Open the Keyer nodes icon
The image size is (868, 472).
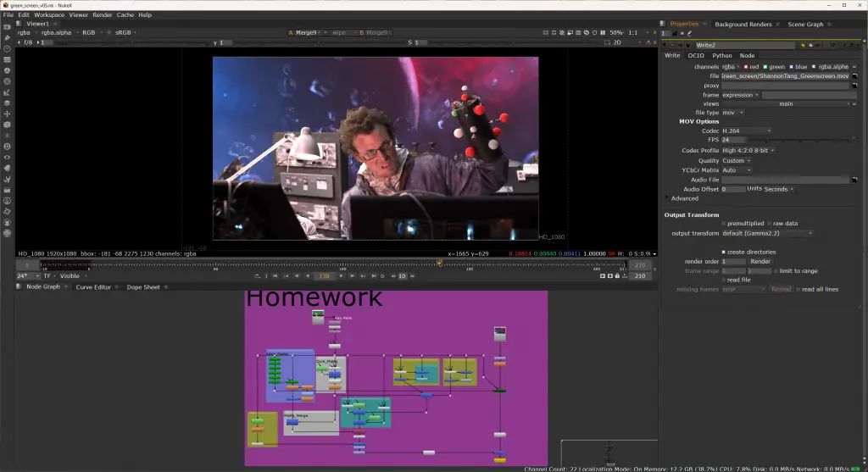[7, 92]
